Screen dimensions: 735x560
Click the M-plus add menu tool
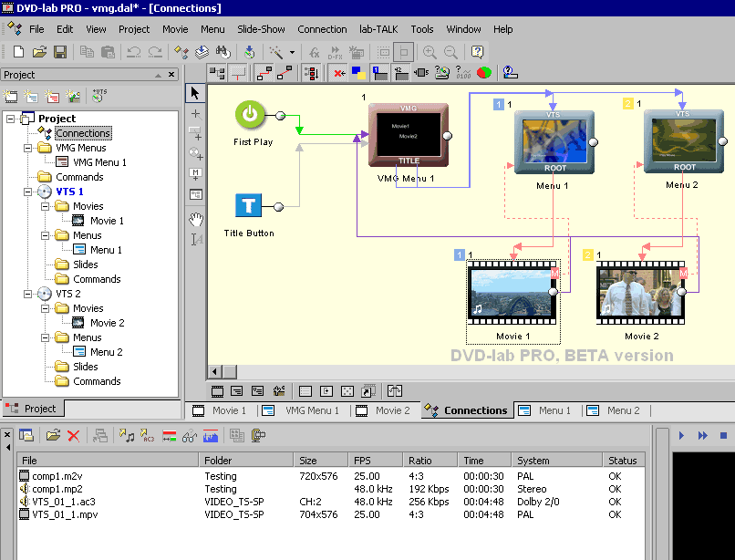(x=196, y=174)
